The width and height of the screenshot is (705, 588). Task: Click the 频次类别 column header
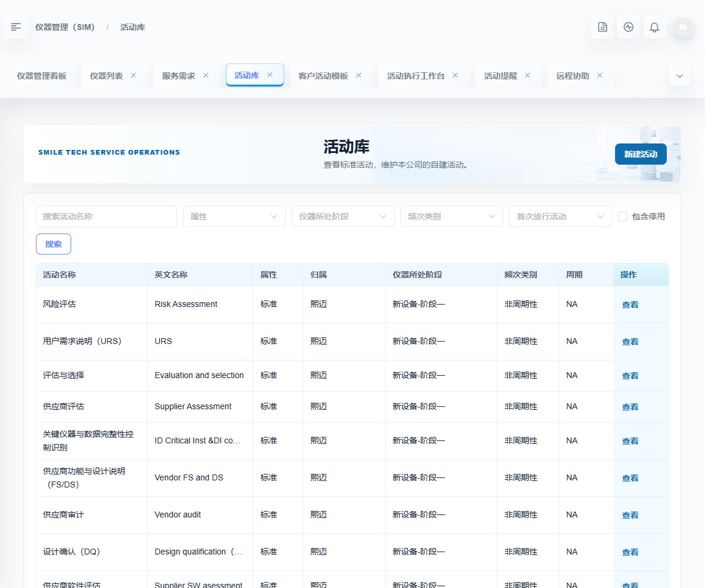(528, 275)
